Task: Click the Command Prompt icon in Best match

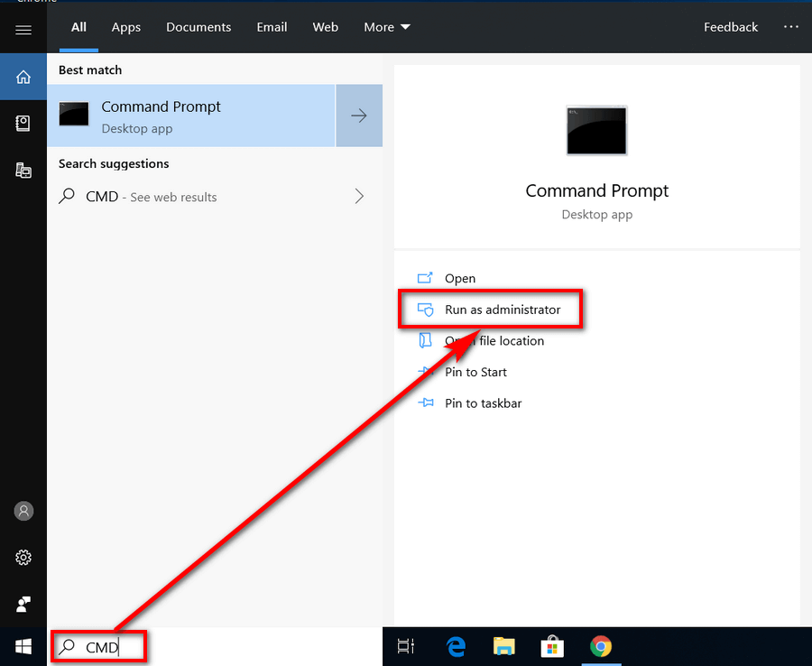Action: coord(74,114)
